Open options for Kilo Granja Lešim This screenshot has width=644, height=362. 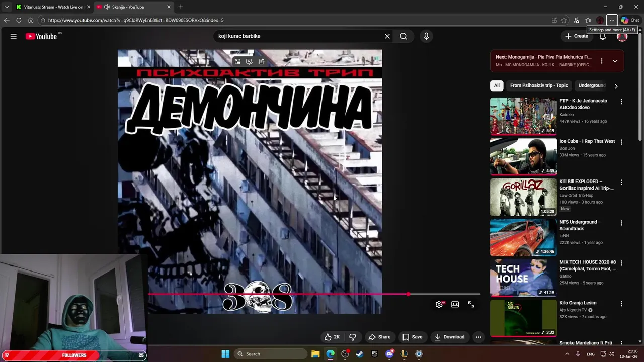pos(621,304)
